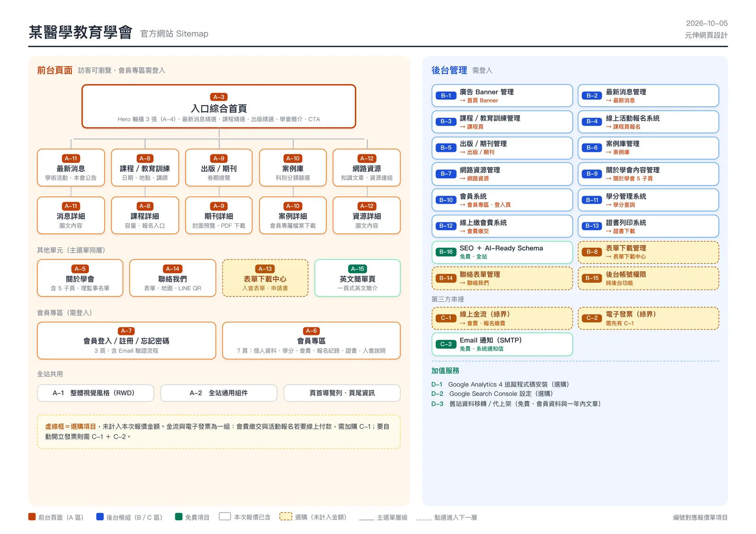Click the C-1 badge beside 線上金流

click(446, 318)
